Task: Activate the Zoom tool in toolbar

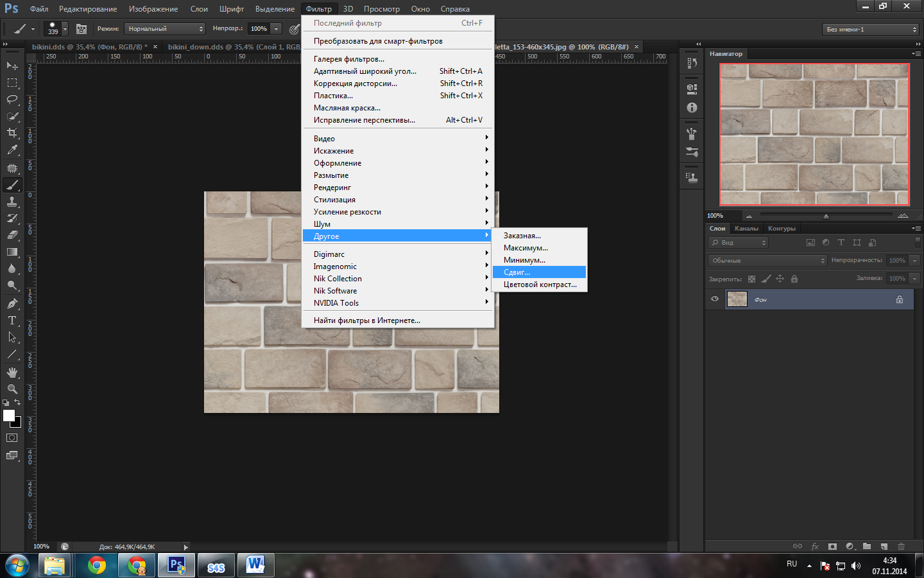Action: pyautogui.click(x=12, y=389)
